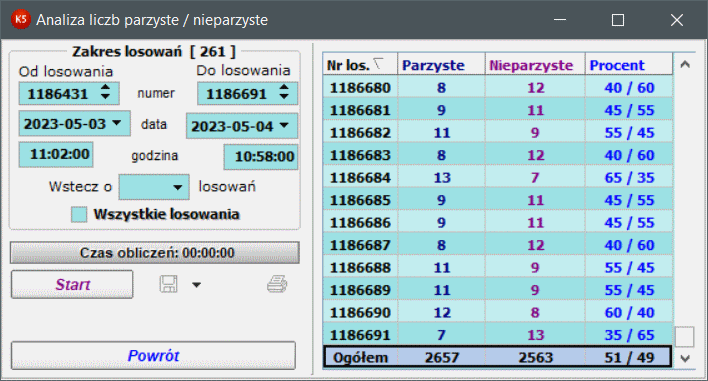
Task: Sort by Parzyste column header
Action: (441, 65)
